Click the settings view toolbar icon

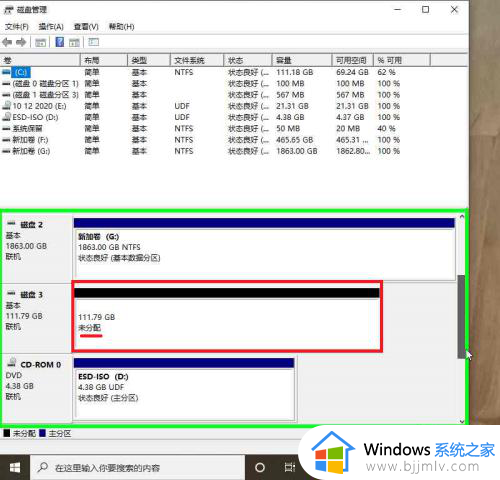(93, 42)
